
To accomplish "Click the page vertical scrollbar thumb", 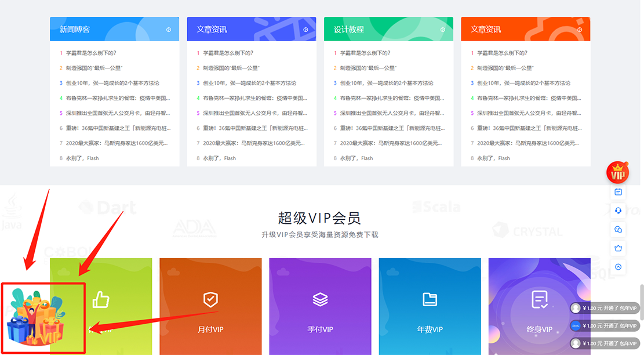I will tap(641, 299).
